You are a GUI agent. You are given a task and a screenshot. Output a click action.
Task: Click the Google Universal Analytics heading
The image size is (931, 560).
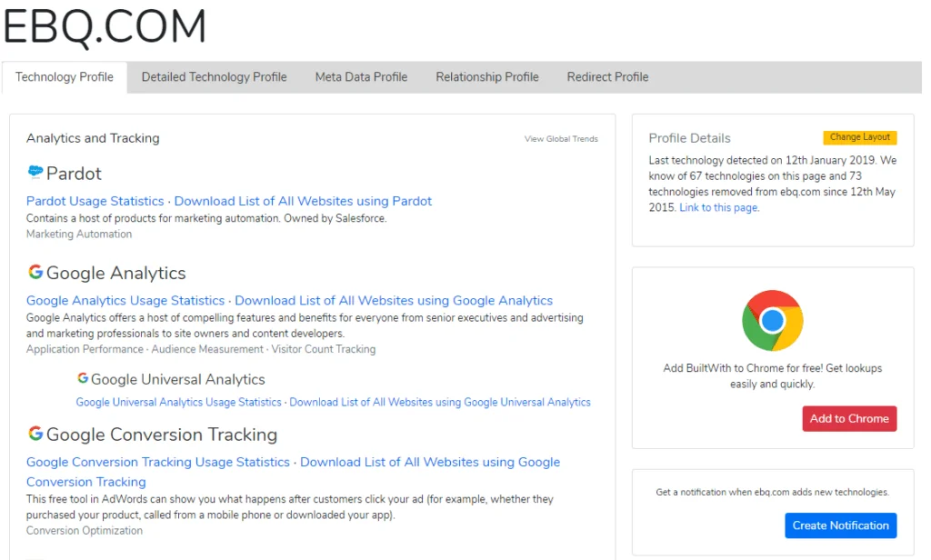pos(177,379)
